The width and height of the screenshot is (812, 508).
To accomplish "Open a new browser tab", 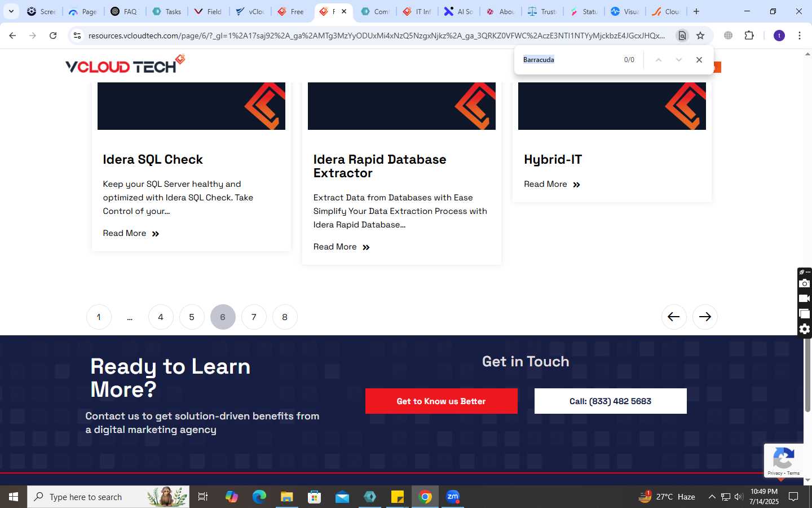I will pos(696,11).
